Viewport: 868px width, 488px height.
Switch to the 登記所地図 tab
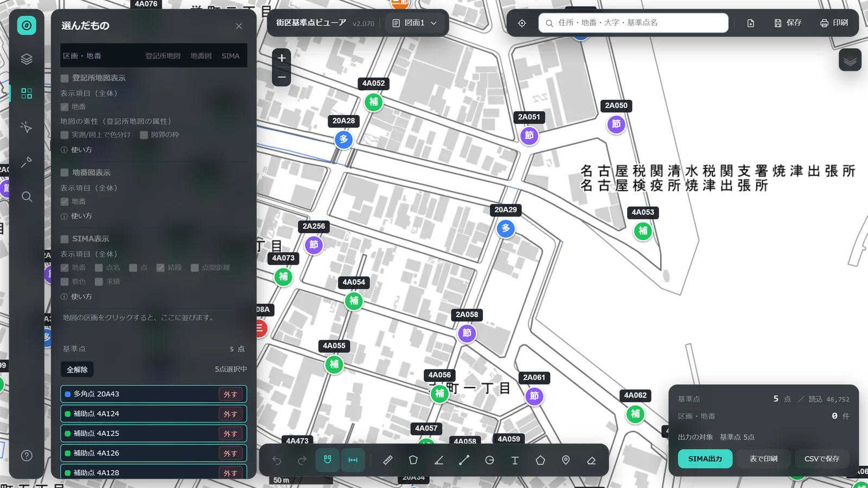coord(163,56)
